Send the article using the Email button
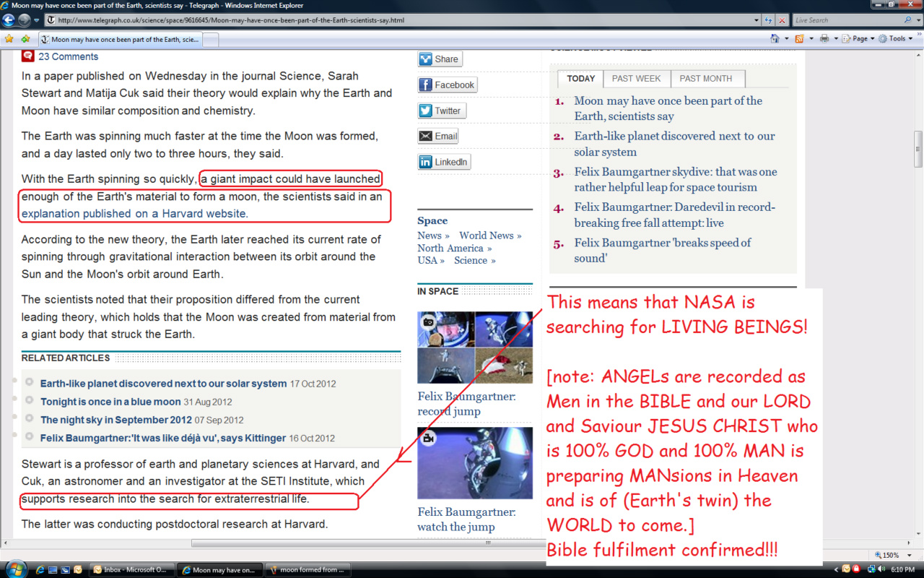The image size is (924, 578). (438, 136)
